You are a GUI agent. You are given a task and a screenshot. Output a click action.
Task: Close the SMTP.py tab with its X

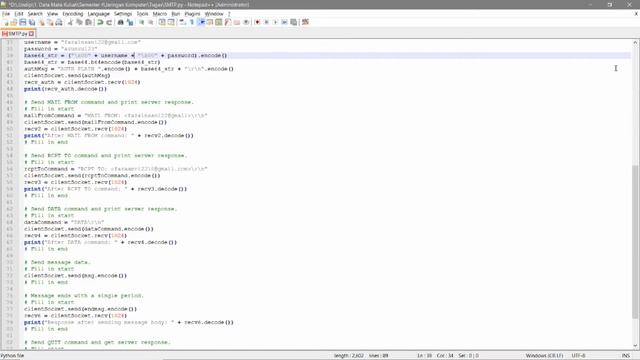tap(31, 33)
